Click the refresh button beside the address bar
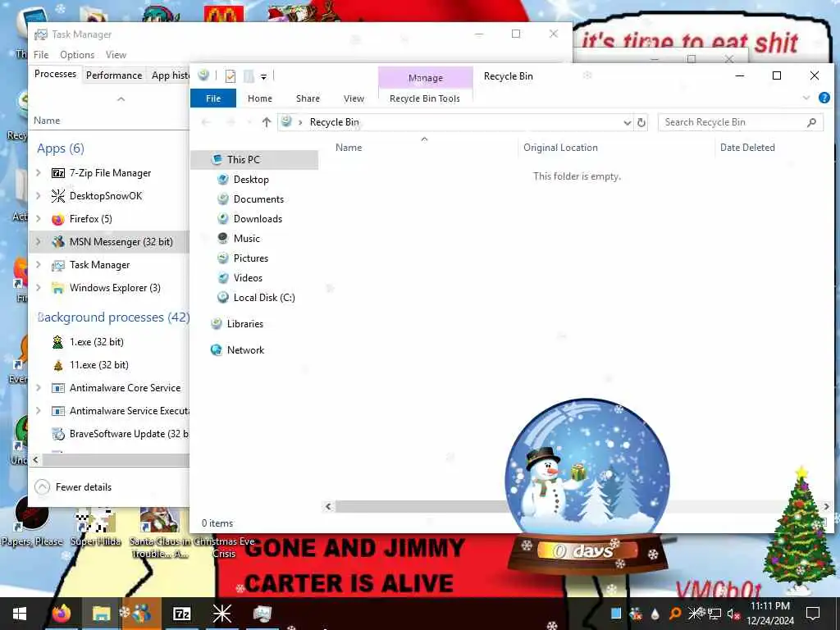Screen dimensions: 840x630 coord(641,122)
